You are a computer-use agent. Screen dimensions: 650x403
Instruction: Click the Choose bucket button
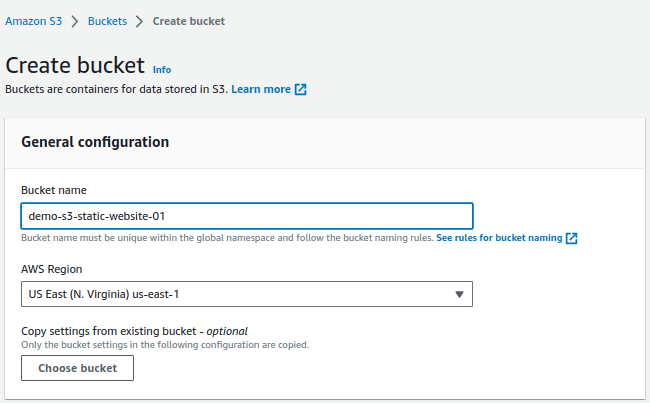pos(78,368)
